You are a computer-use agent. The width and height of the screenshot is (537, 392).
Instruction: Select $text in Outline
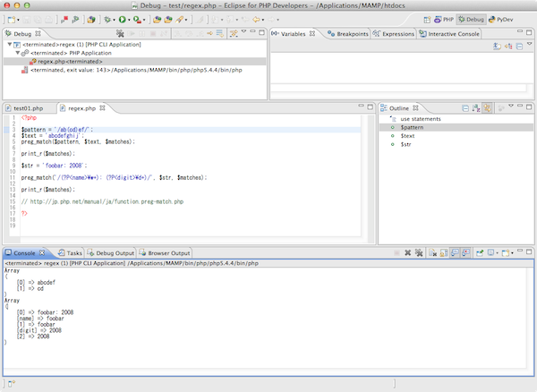(x=407, y=136)
